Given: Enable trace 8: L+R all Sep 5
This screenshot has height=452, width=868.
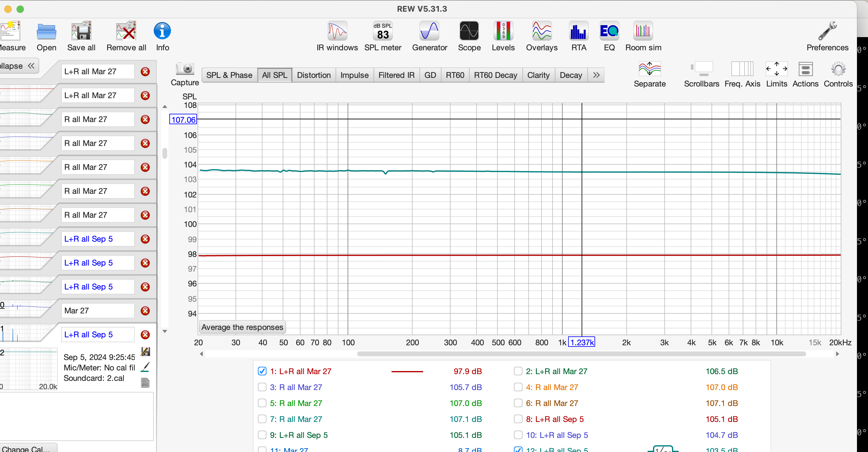Looking at the screenshot, I should [518, 419].
